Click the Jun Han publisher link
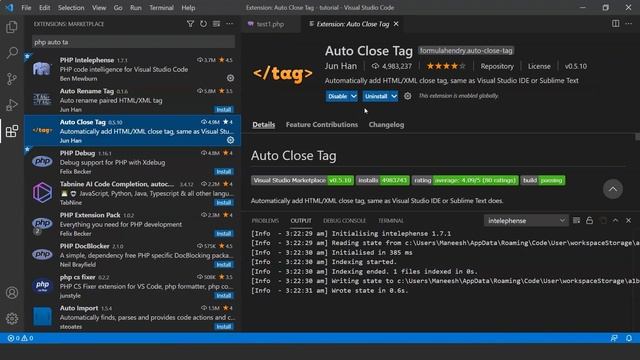The height and width of the screenshot is (360, 640). (x=341, y=66)
